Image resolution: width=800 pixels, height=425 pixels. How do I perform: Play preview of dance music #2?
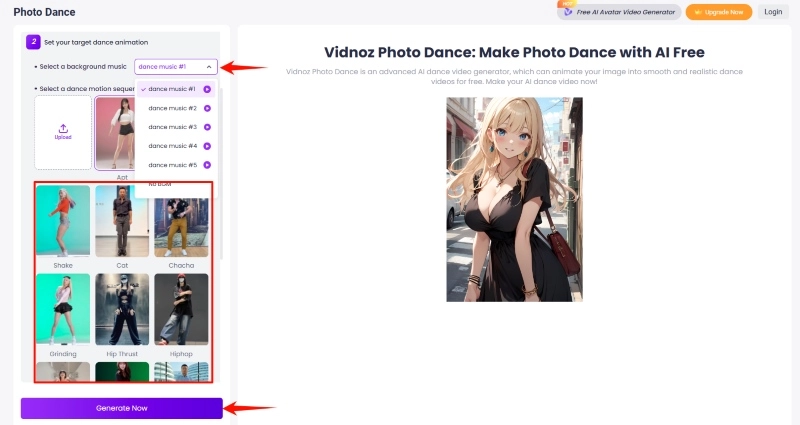(x=207, y=108)
